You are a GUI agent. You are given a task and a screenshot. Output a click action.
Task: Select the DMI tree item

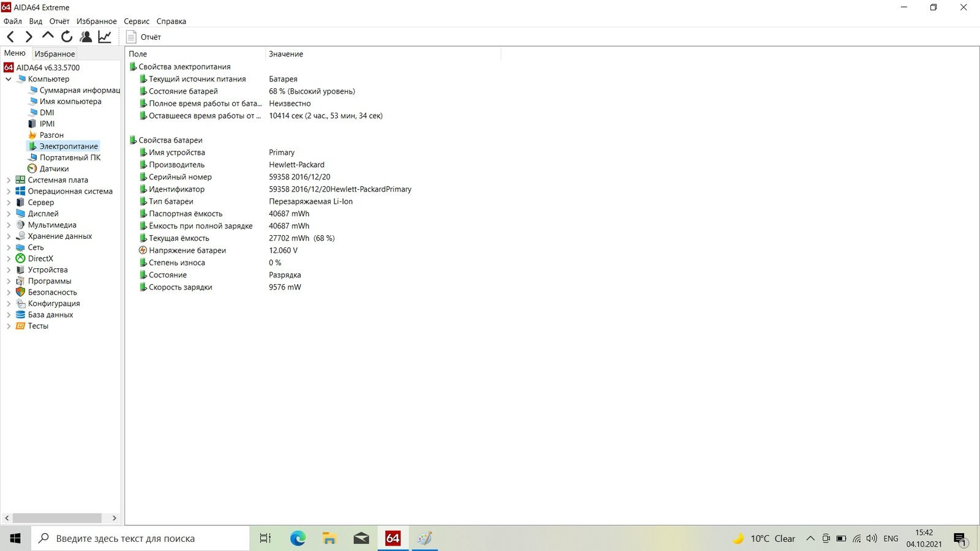[x=42, y=113]
